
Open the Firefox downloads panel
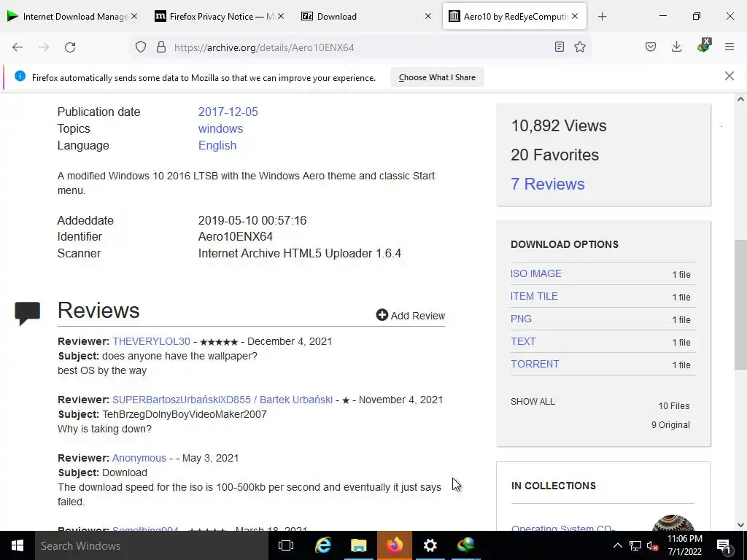(676, 47)
